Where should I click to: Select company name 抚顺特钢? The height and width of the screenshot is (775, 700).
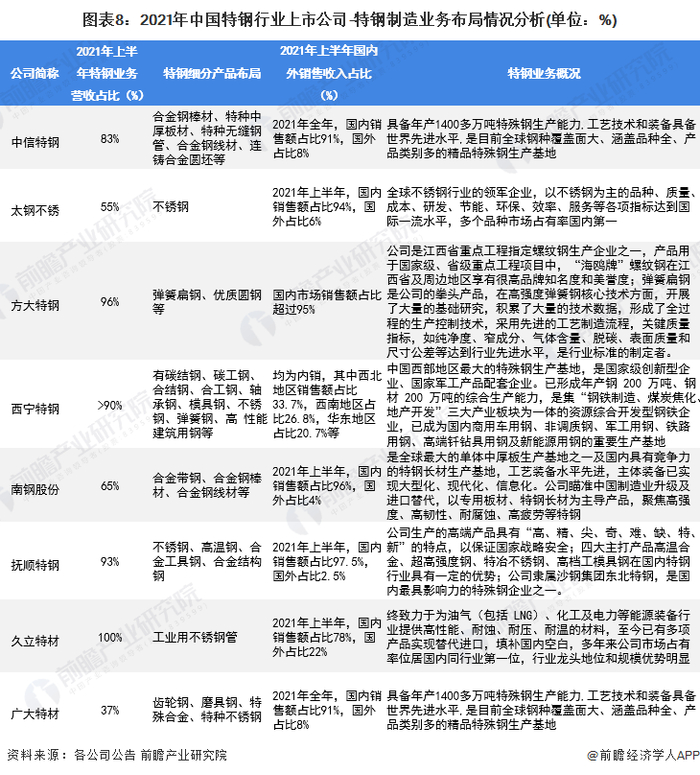(x=35, y=565)
